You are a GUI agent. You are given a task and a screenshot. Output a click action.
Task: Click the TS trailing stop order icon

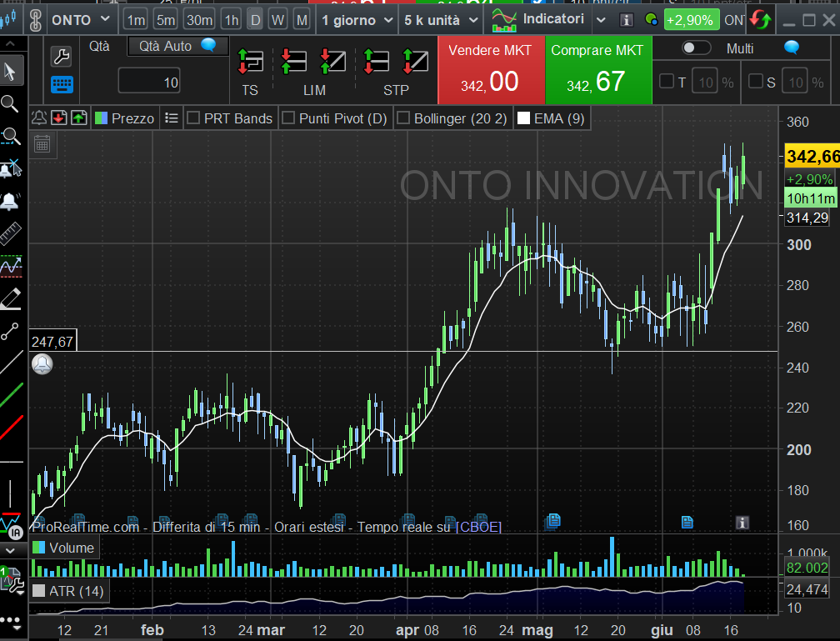click(250, 61)
